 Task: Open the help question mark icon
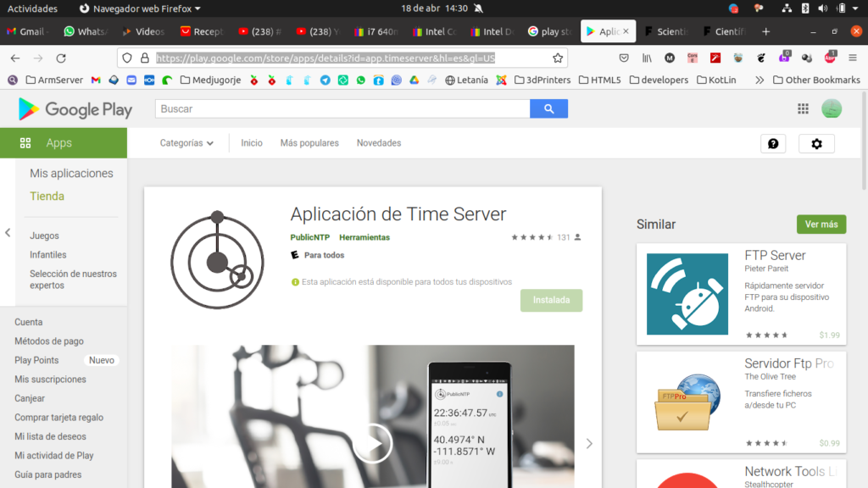773,144
